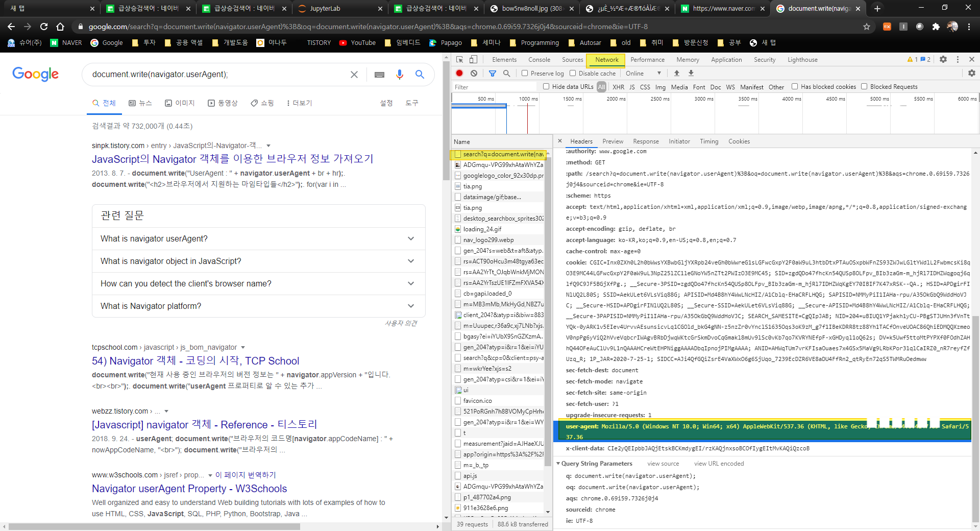Click the Network Filter text field
The height and width of the screenshot is (531, 980).
494,87
